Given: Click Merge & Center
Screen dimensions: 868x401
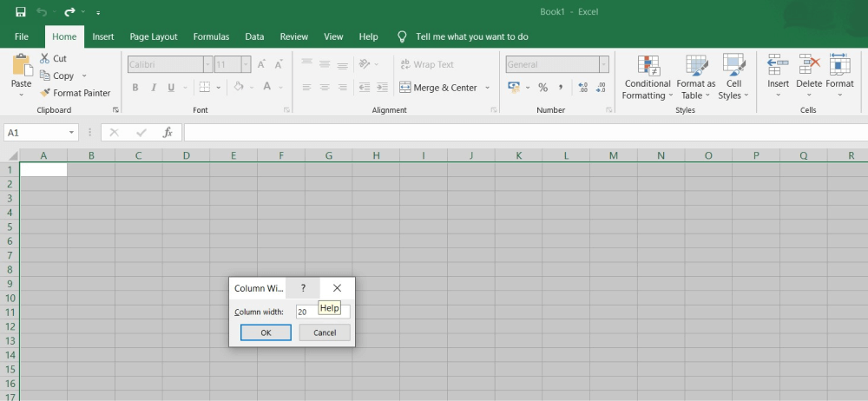Looking at the screenshot, I should 437,88.
